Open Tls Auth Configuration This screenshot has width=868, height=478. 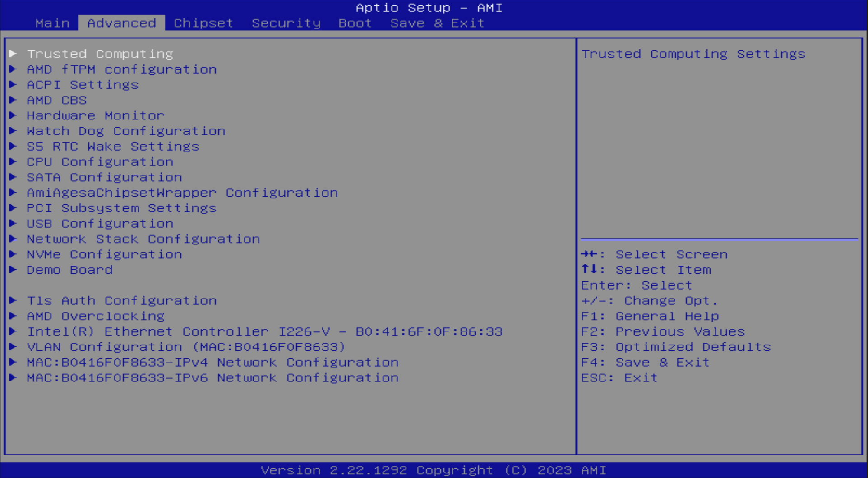(x=122, y=301)
